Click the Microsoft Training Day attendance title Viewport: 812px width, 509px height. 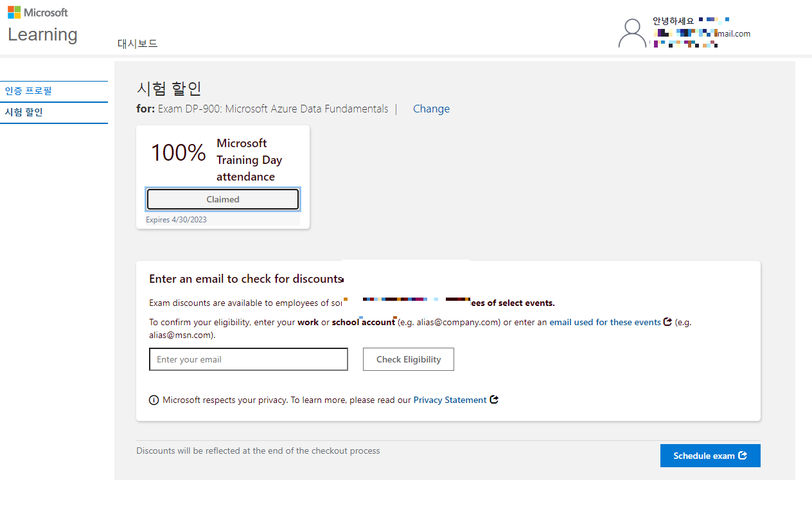(x=249, y=160)
